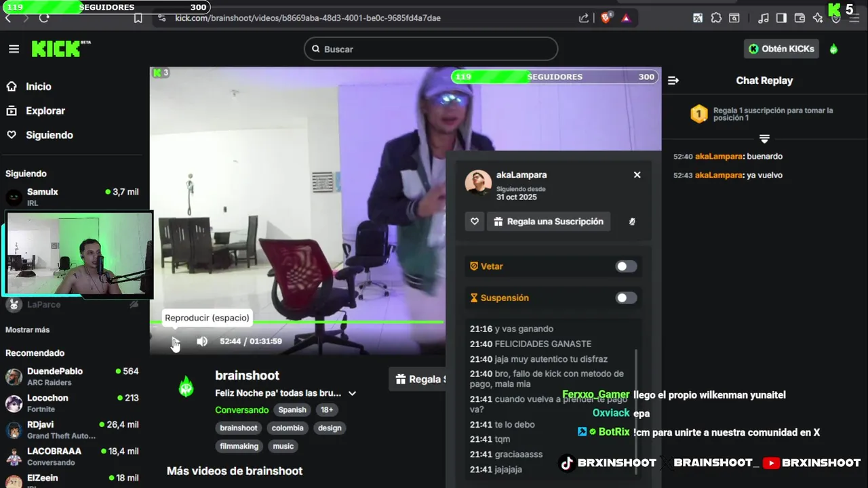Click the Spanish language tag
This screenshot has width=868, height=488.
click(292, 409)
